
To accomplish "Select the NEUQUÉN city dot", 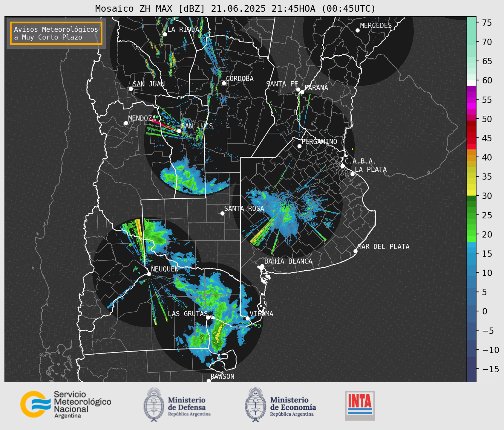I will pos(149,274).
